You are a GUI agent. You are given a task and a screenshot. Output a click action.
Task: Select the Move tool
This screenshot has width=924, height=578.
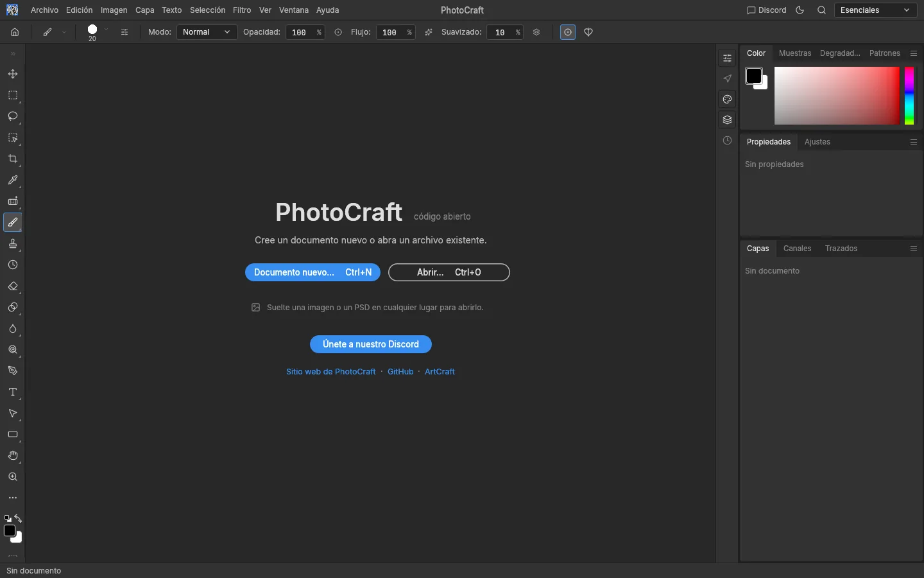click(13, 74)
